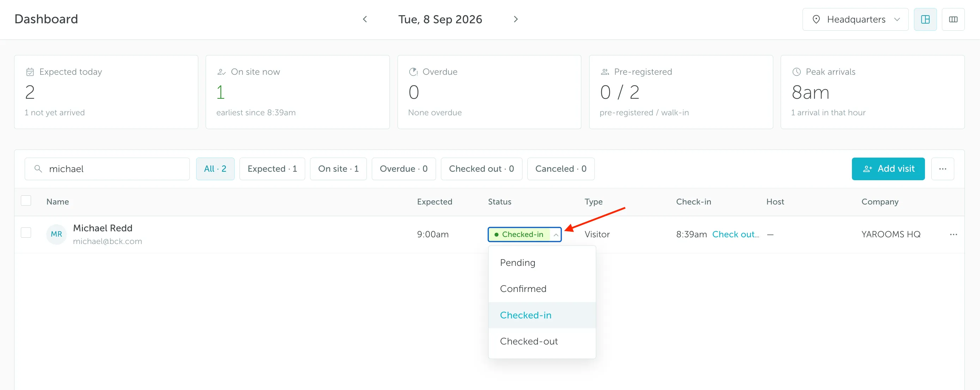Select All · 2 filter tab
This screenshot has height=390, width=980.
(215, 169)
